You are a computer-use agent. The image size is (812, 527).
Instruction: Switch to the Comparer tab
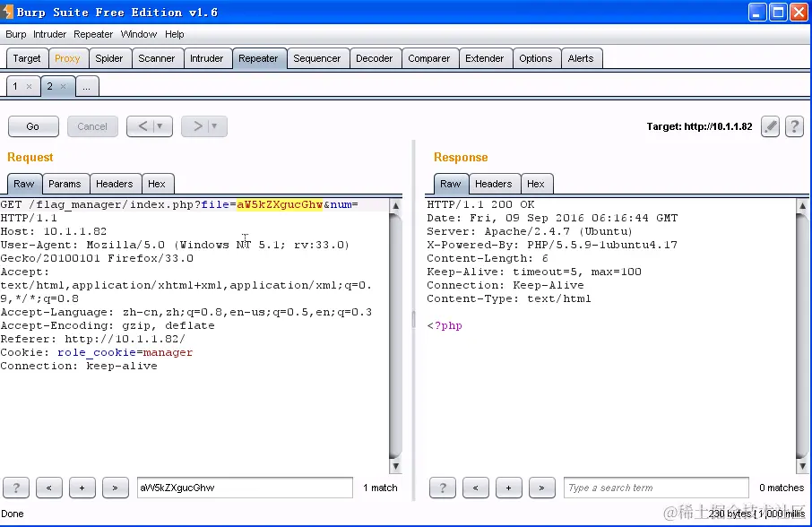(428, 58)
